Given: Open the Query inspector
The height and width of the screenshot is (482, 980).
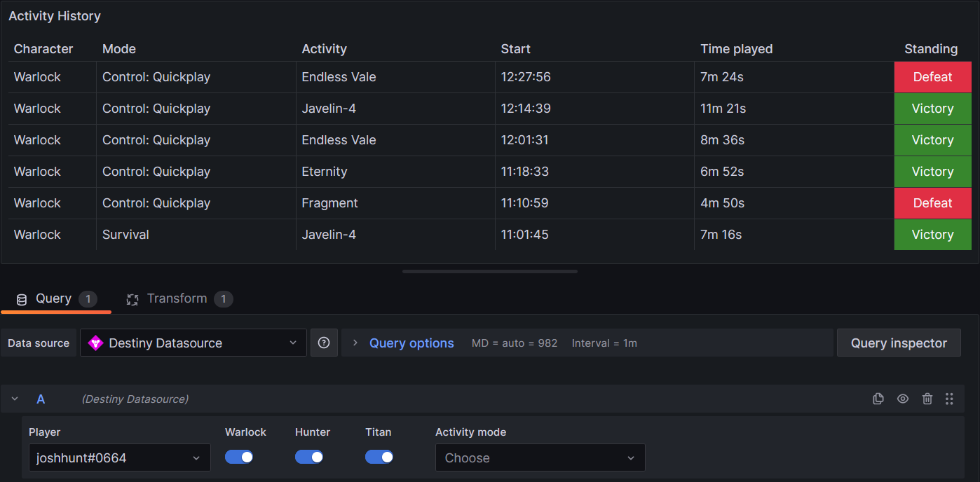Looking at the screenshot, I should (899, 343).
